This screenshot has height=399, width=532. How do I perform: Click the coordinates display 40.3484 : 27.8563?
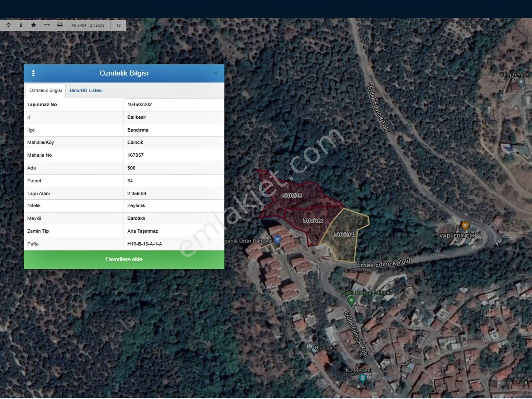pos(88,25)
